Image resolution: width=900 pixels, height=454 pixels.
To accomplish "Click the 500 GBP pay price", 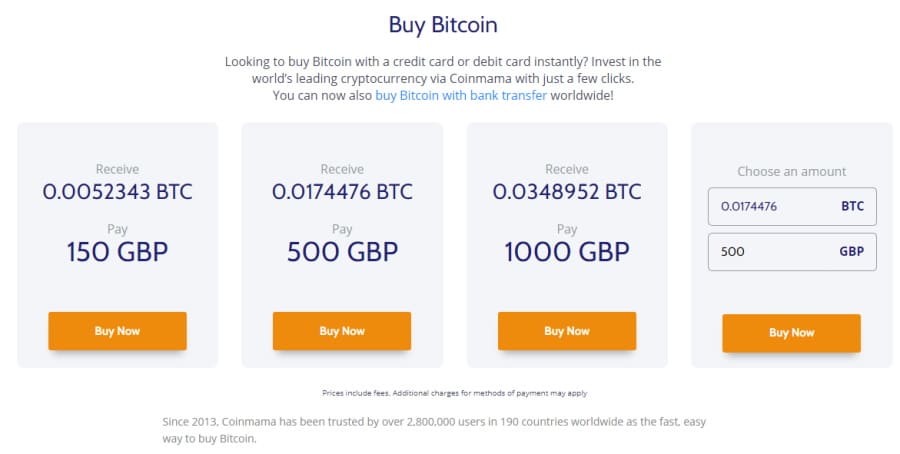I will tap(342, 252).
